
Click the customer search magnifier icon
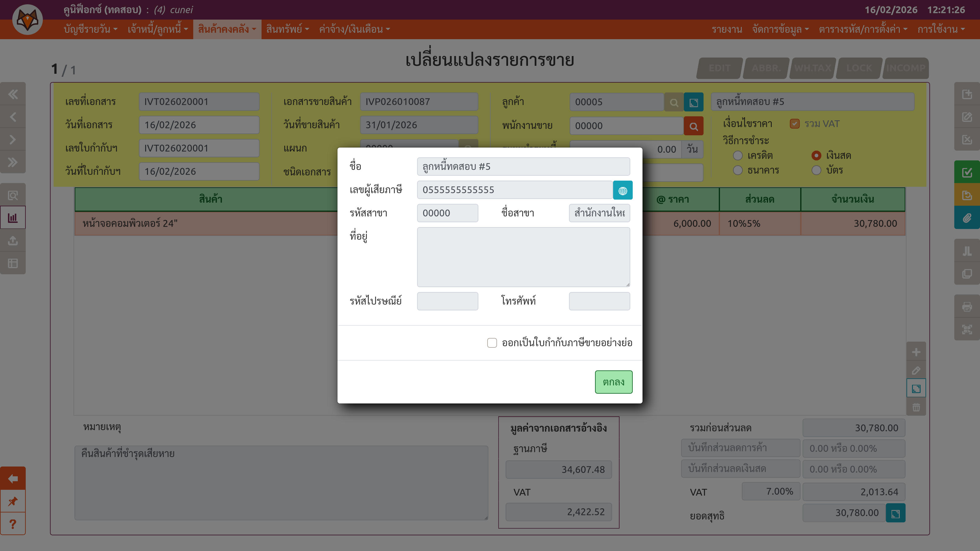tap(674, 102)
